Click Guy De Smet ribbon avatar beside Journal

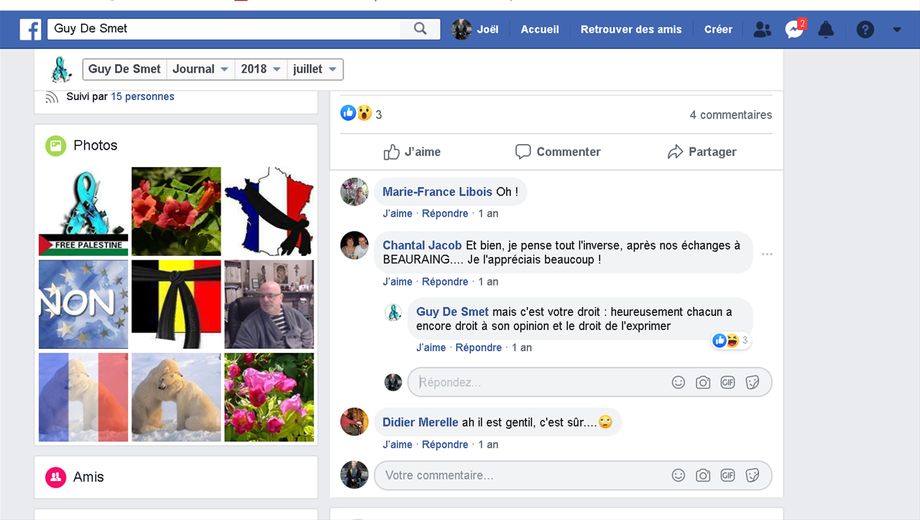point(60,69)
